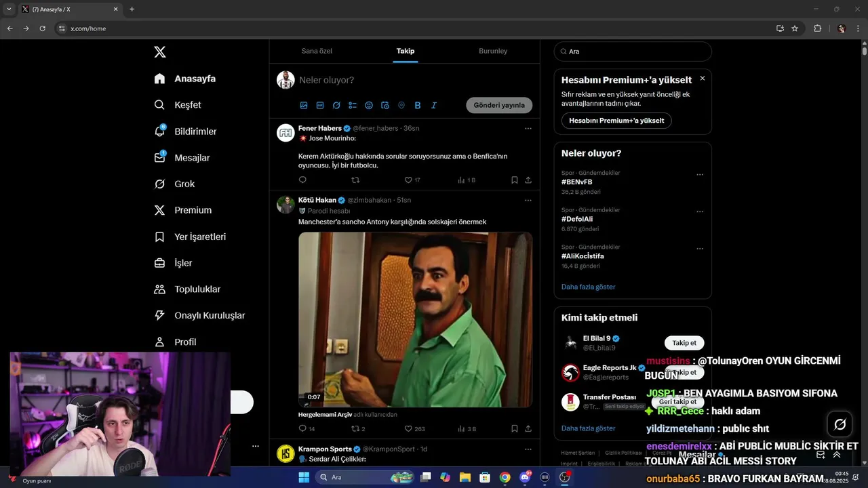
Task: Toggle bold formatting in composer
Action: coord(418,106)
